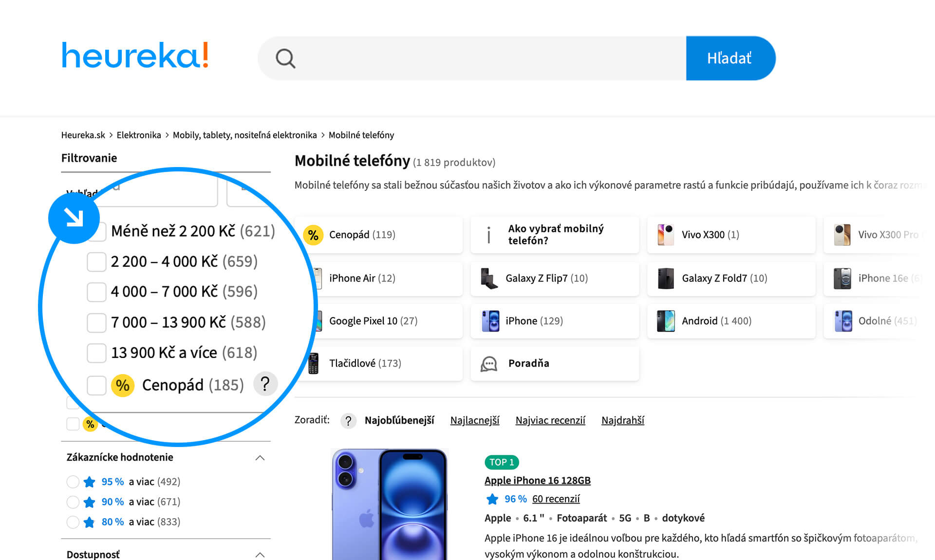Open the Apple iPhone 16 128GB link

537,481
